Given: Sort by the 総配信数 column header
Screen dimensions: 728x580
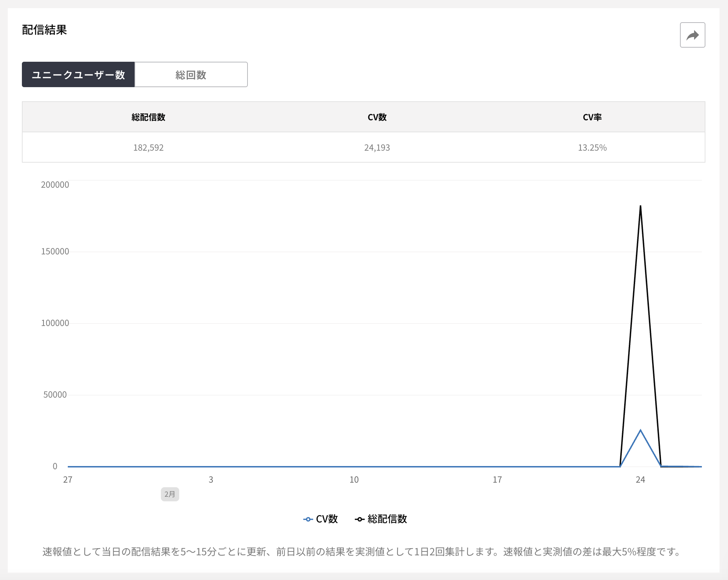Looking at the screenshot, I should (x=148, y=117).
